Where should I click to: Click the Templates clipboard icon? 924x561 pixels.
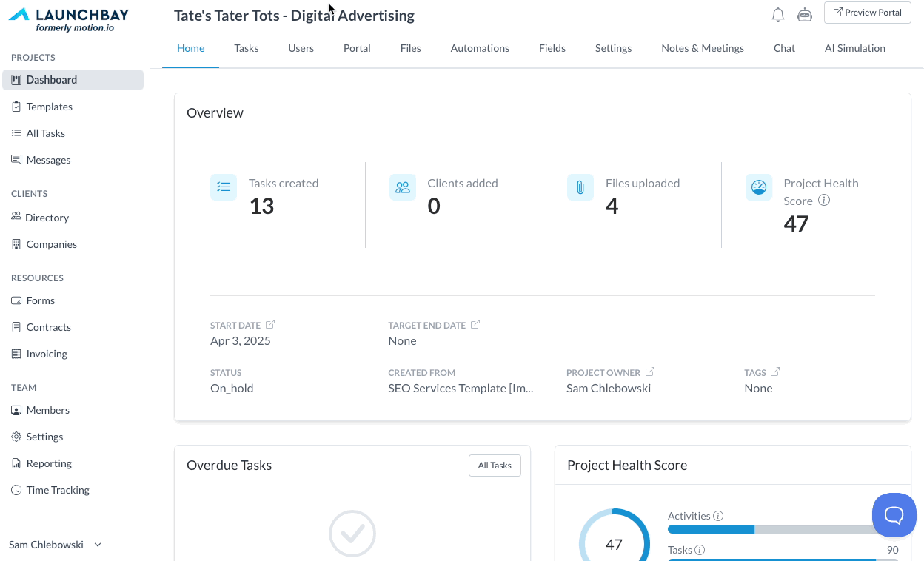[16, 107]
